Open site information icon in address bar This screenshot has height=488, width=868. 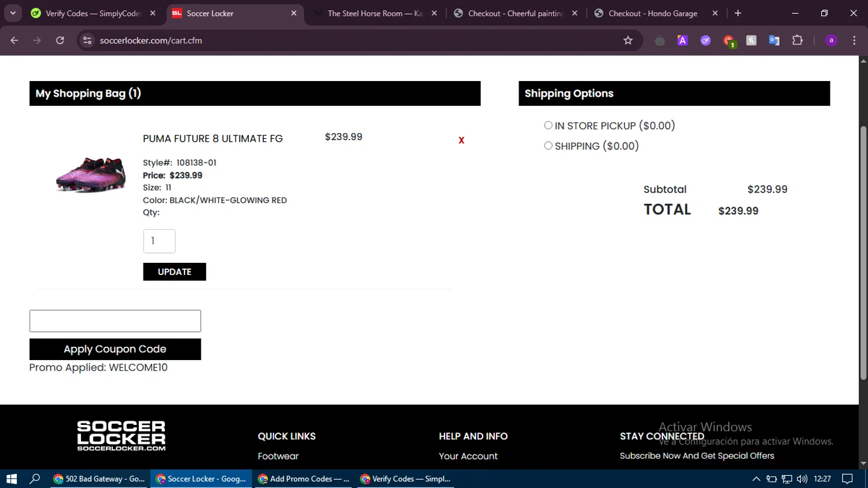click(x=87, y=41)
